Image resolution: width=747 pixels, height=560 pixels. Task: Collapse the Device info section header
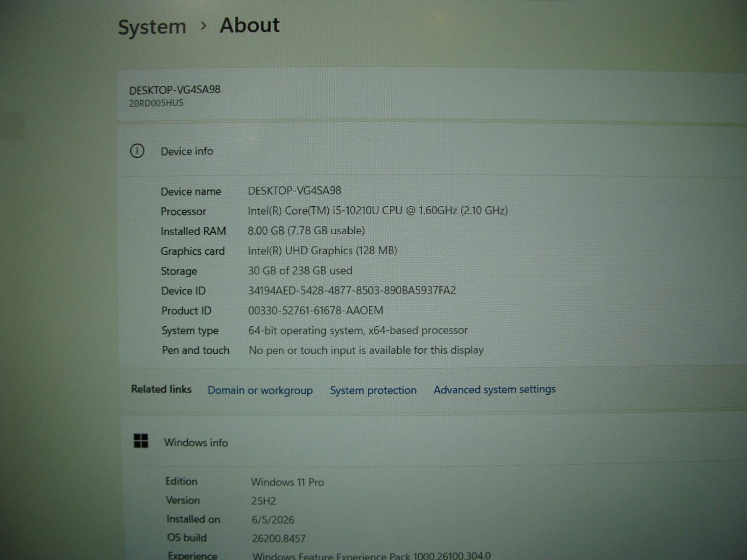click(x=432, y=151)
